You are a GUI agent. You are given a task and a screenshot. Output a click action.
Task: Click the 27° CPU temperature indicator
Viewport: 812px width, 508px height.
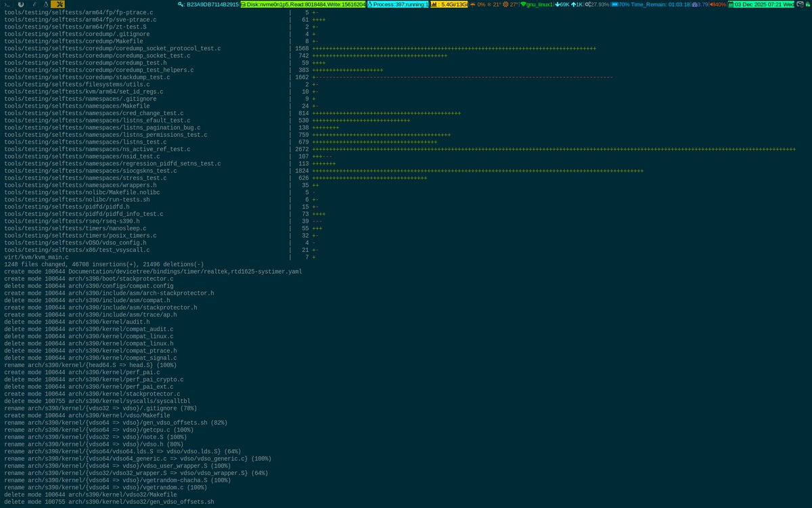click(x=510, y=4)
